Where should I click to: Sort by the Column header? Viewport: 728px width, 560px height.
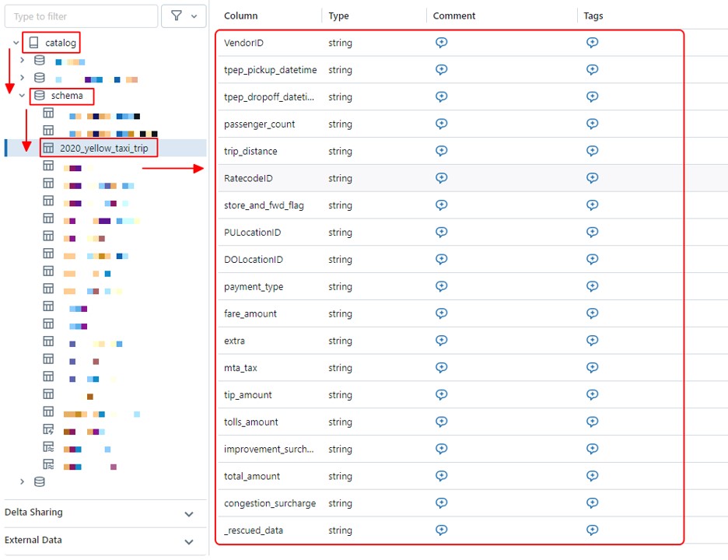[x=240, y=16]
